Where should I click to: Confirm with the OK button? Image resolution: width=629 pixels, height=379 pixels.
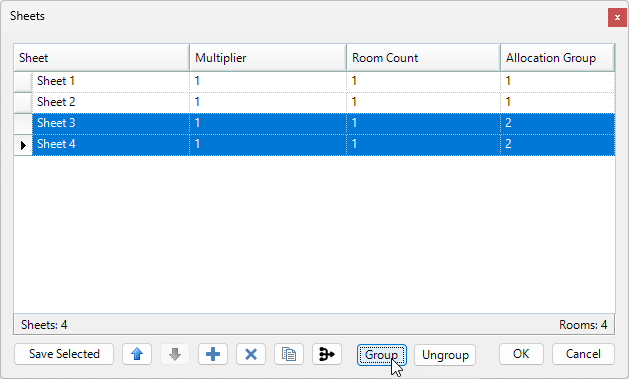tap(521, 354)
